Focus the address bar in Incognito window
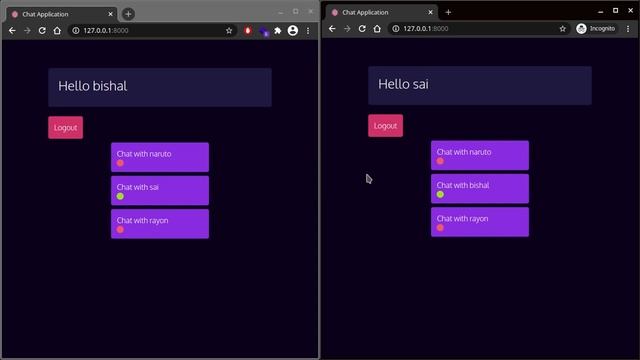The image size is (640, 360). pyautogui.click(x=478, y=29)
